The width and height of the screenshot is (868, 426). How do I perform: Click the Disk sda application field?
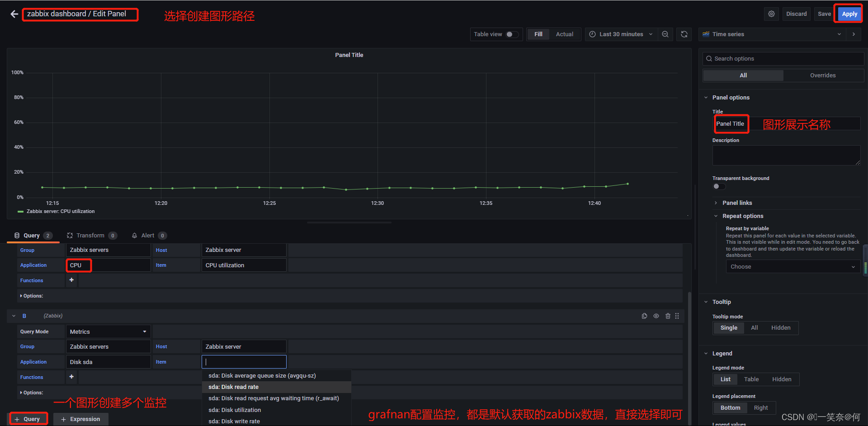(x=108, y=362)
